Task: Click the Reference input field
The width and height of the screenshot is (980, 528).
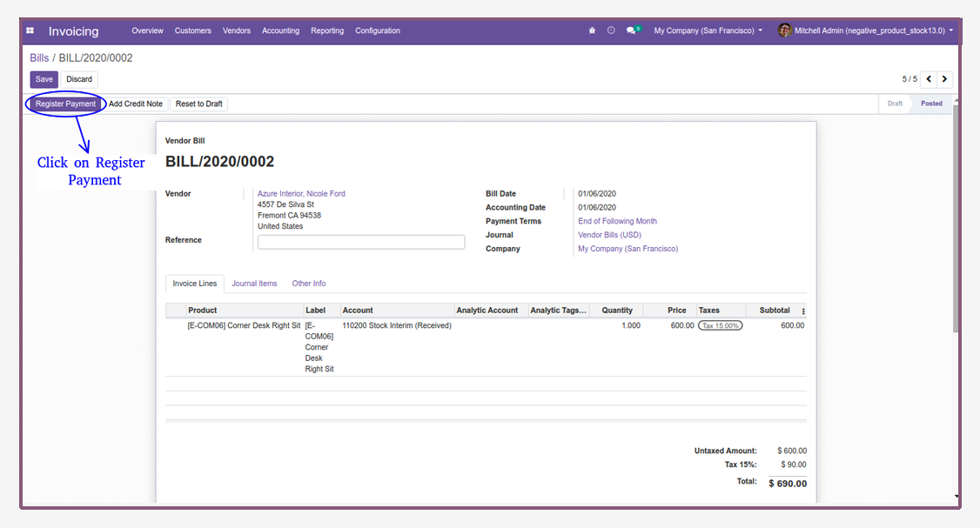Action: point(361,242)
